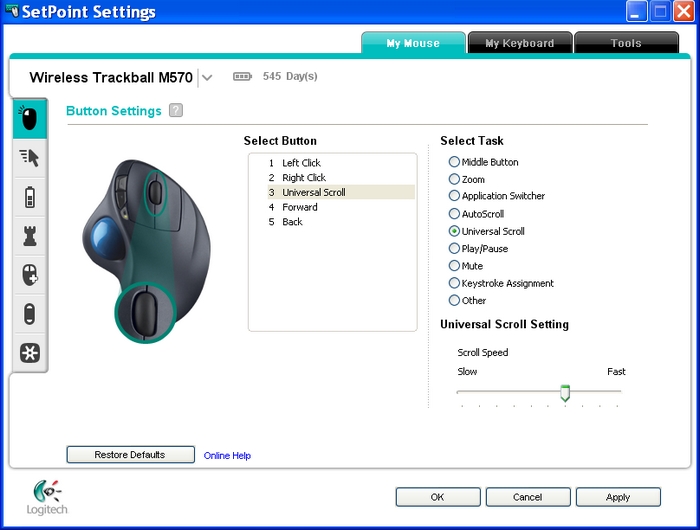This screenshot has width=700, height=530.
Task: Click the magnified scroll wheel circle
Action: (145, 312)
